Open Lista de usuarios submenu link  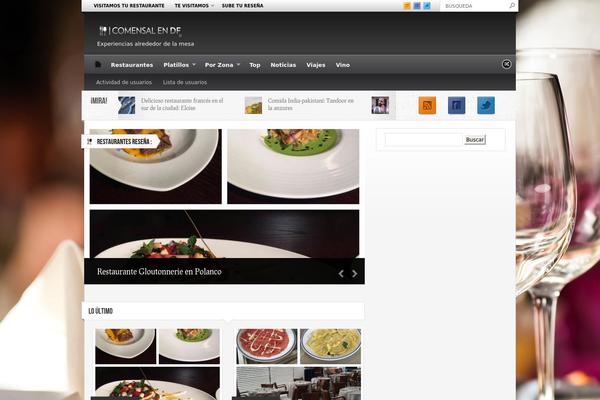(x=185, y=82)
